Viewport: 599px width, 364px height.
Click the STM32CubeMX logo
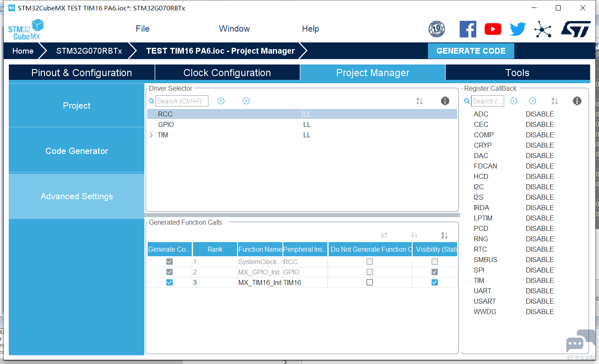pyautogui.click(x=26, y=29)
